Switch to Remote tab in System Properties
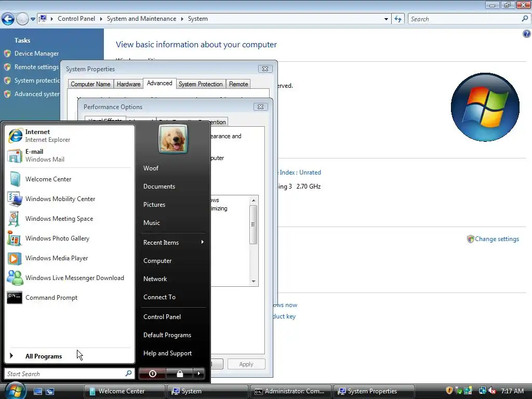This screenshot has width=532, height=399. click(x=238, y=84)
